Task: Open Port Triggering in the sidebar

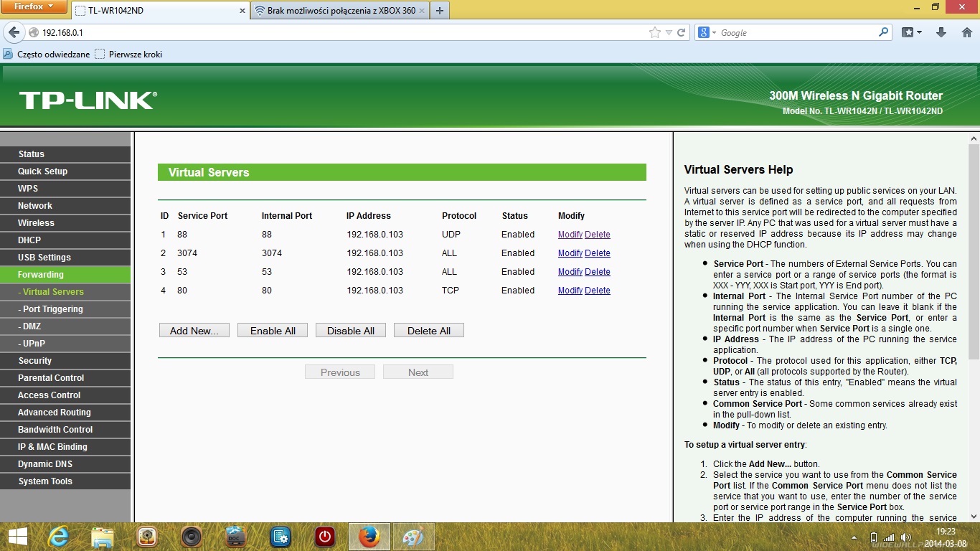Action: coord(52,309)
